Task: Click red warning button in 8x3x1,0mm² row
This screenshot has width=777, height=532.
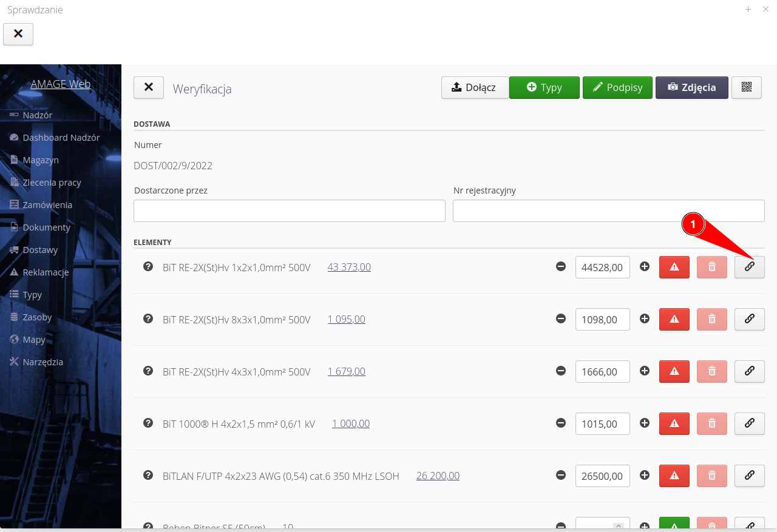Action: tap(674, 319)
